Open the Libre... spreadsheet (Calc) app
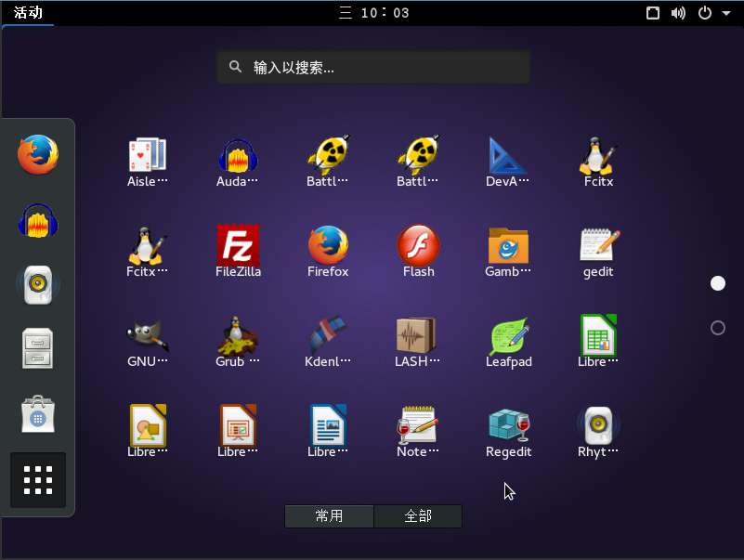 click(598, 341)
